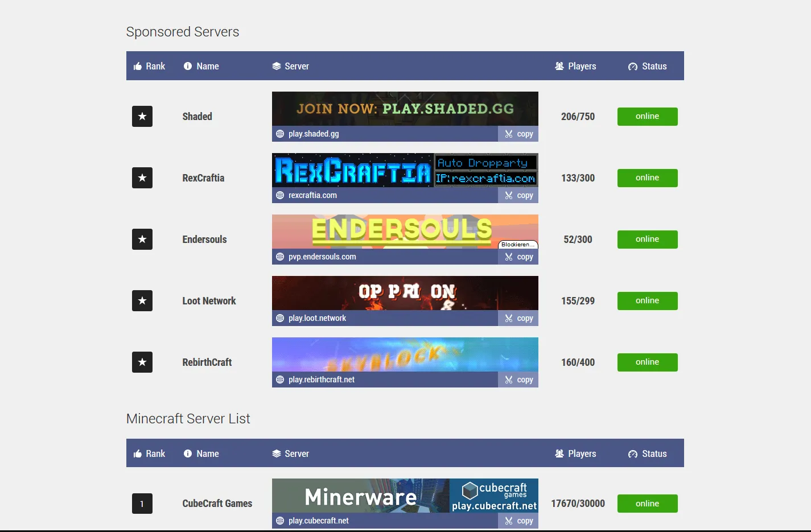Image resolution: width=811 pixels, height=532 pixels.
Task: Copy the play.loot.network server address
Action: 518,319
